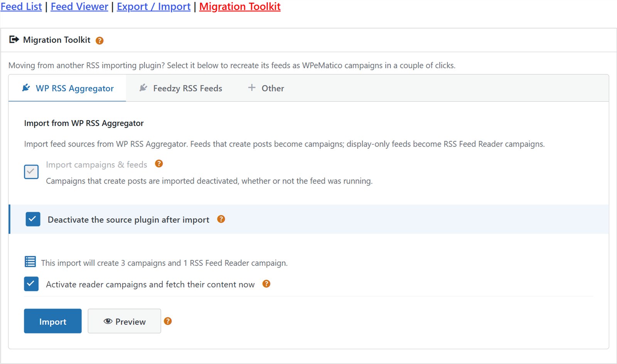617x364 pixels.
Task: Click 'Activate reader campaigns and fetch their content now' label
Action: [x=150, y=285]
